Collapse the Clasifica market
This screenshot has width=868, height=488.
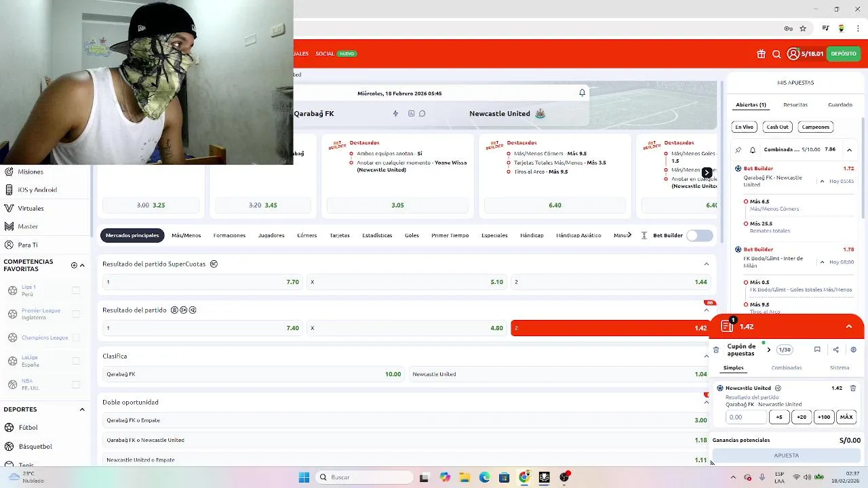pyautogui.click(x=706, y=356)
